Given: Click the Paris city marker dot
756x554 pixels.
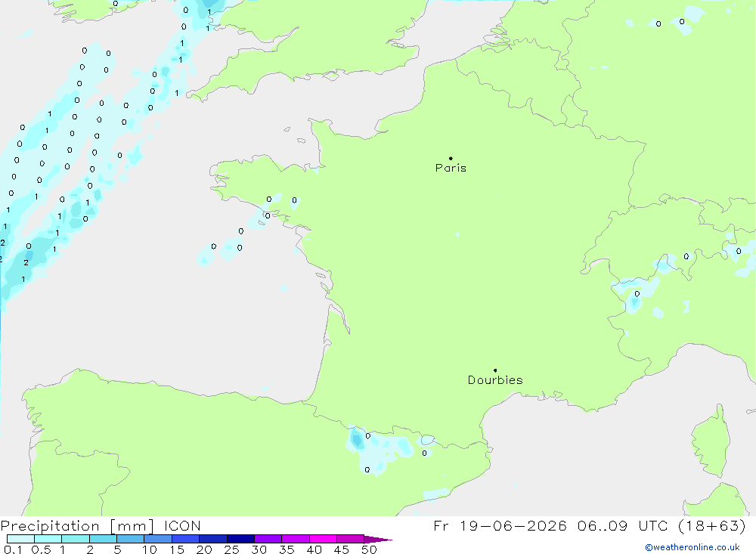Looking at the screenshot, I should point(451,158).
